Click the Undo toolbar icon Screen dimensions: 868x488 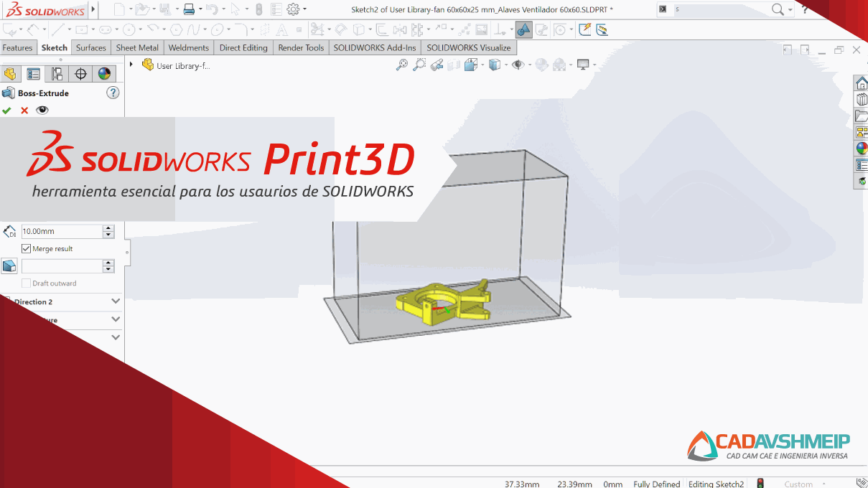click(x=211, y=9)
